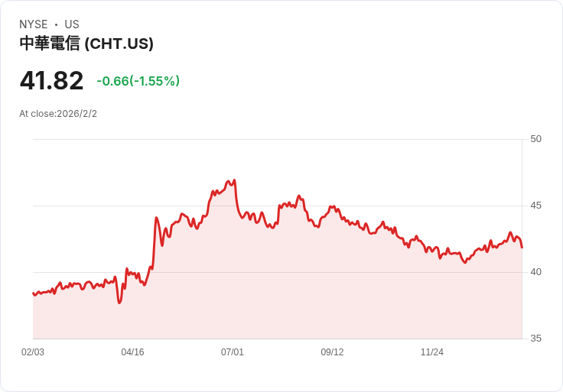
Task: Click the 45 value on the price axis
Action: 535,206
